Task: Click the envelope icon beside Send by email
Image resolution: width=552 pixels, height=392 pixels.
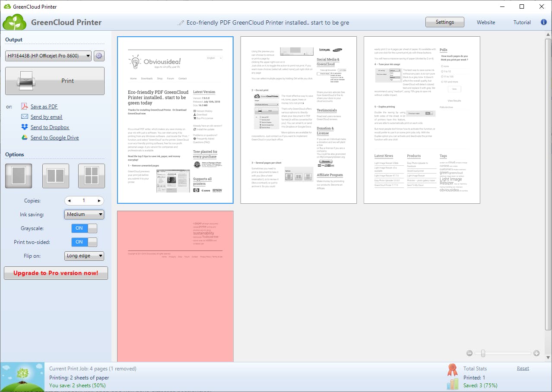Action: point(25,117)
